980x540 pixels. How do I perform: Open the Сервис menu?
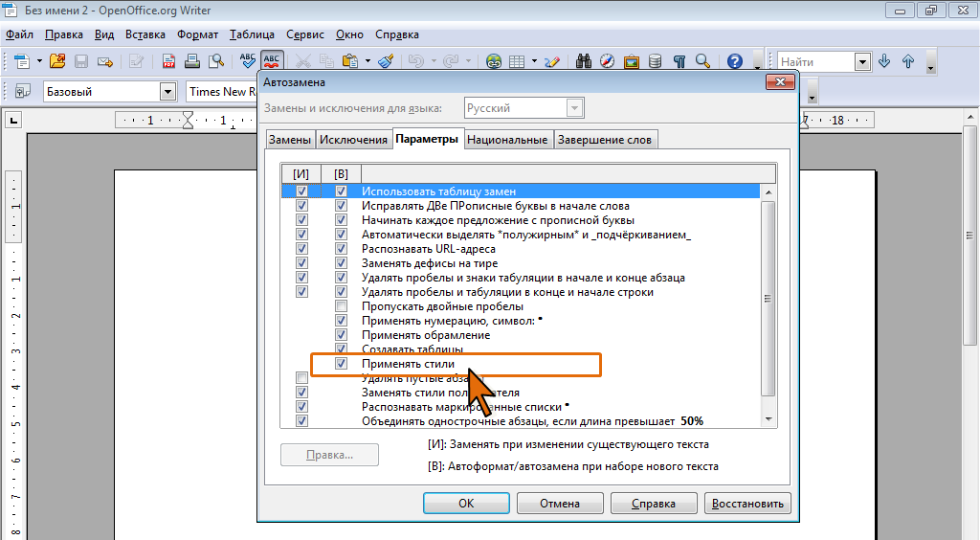305,34
